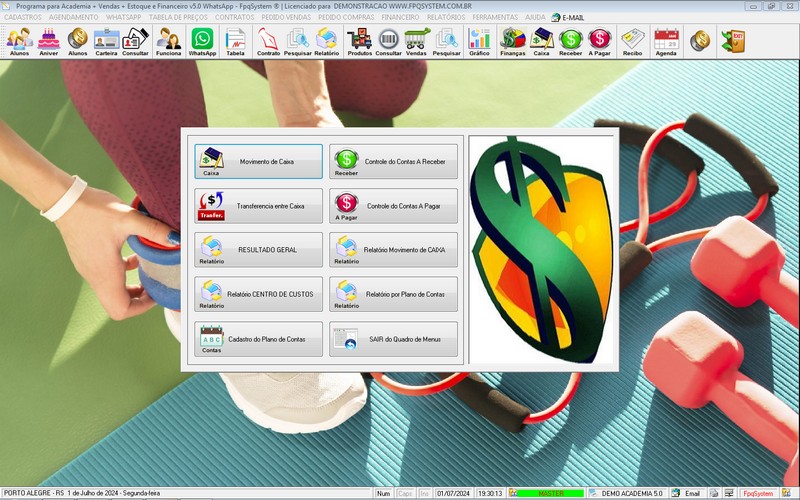Screen dimensions: 800x500
Task: Open the Agenda calendar icon
Action: [666, 41]
